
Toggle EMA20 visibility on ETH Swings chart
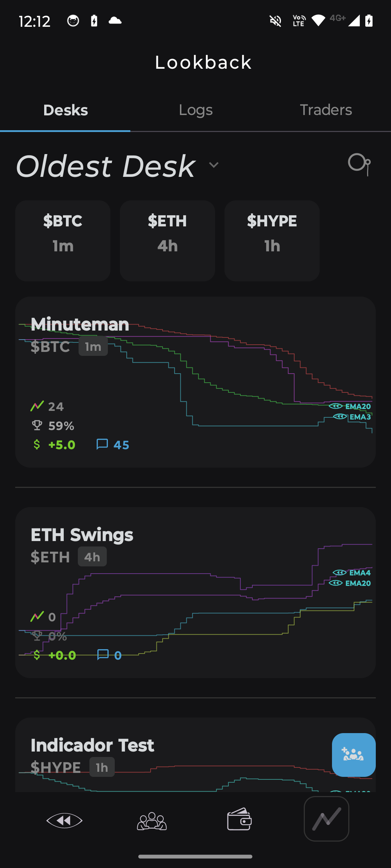(x=336, y=583)
